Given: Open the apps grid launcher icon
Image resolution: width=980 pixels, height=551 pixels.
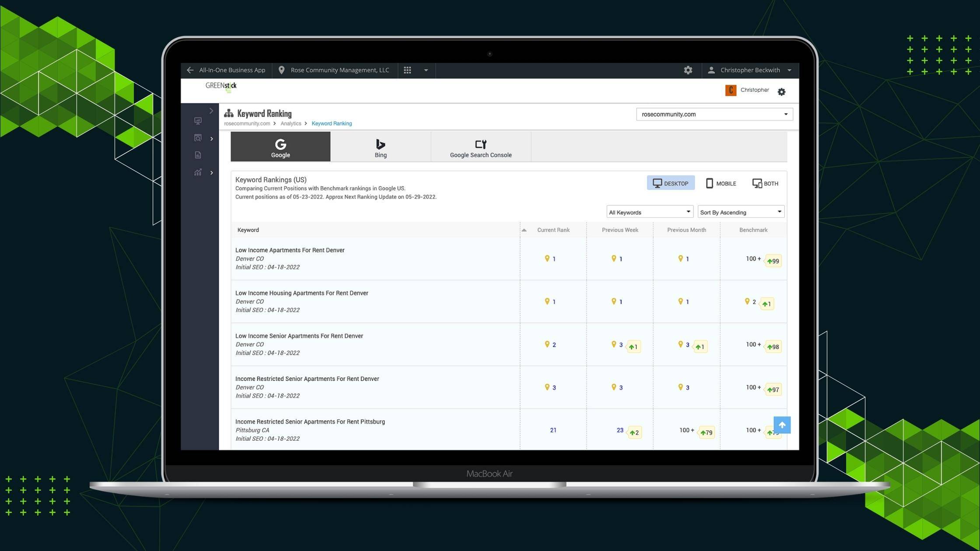Looking at the screenshot, I should click(x=407, y=70).
